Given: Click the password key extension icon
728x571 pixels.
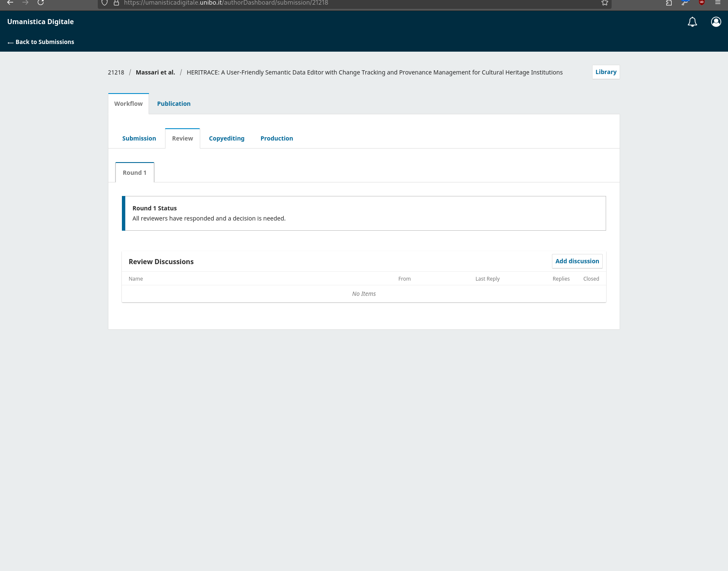Looking at the screenshot, I should (685, 3).
